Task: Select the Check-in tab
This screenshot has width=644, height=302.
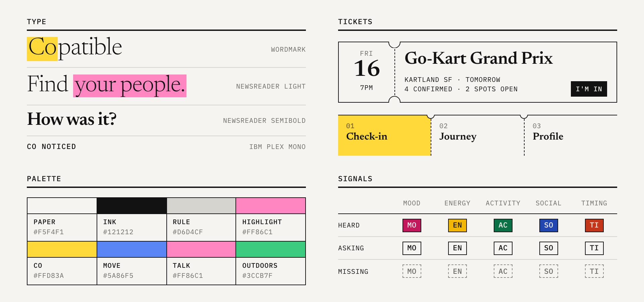Action: (384, 135)
